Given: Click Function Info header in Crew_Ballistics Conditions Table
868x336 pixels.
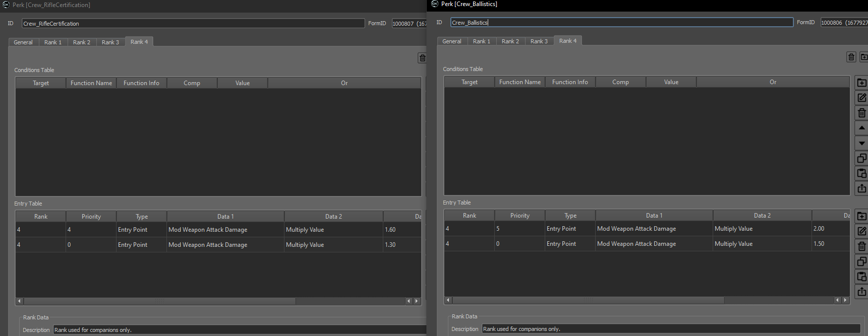Looking at the screenshot, I should point(570,82).
